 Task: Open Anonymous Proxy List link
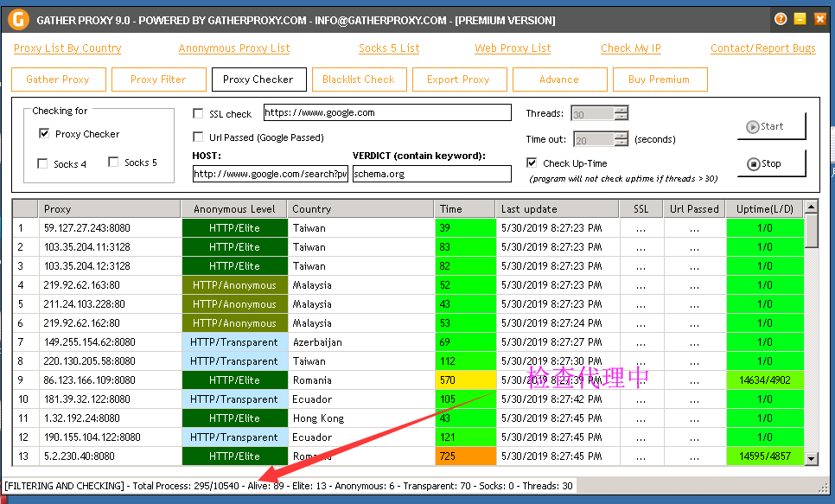click(x=234, y=48)
